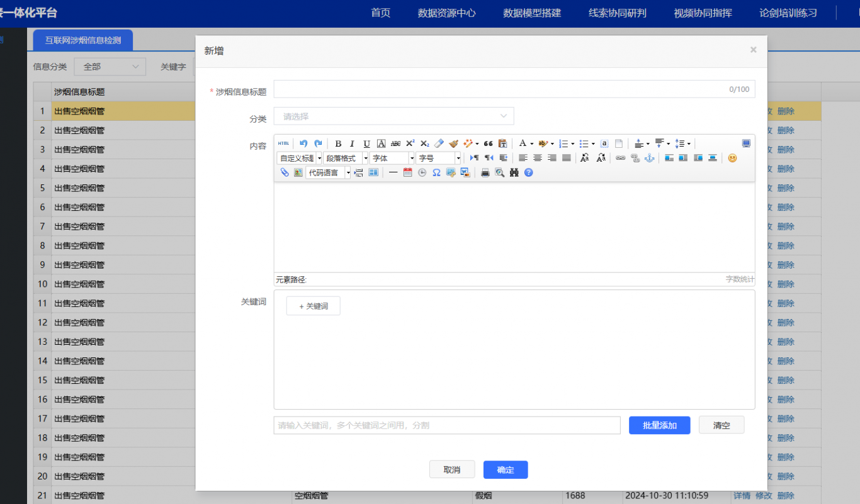The width and height of the screenshot is (860, 504).
Task: Open the 信息分类 全部 dropdown
Action: (110, 67)
